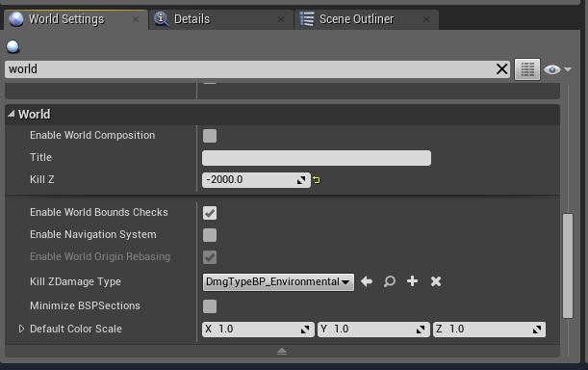This screenshot has width=588, height=370.
Task: Clear the search box with the X icon
Action: tap(501, 69)
